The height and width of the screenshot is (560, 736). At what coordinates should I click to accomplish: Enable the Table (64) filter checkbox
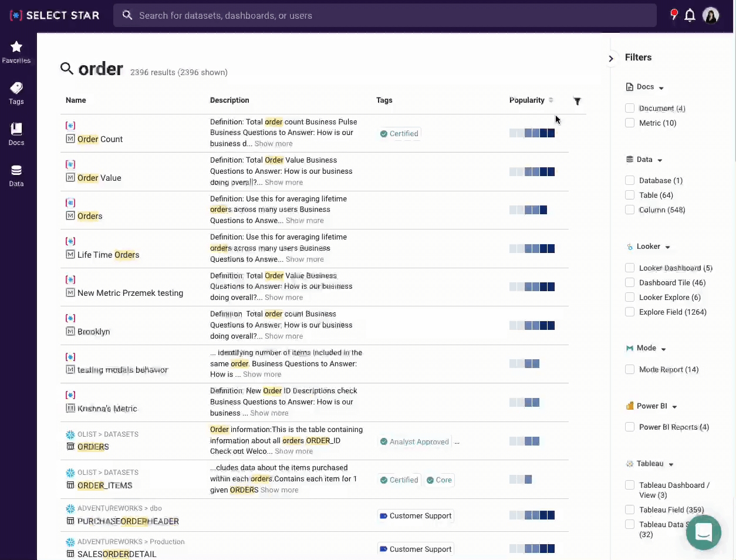click(x=630, y=195)
